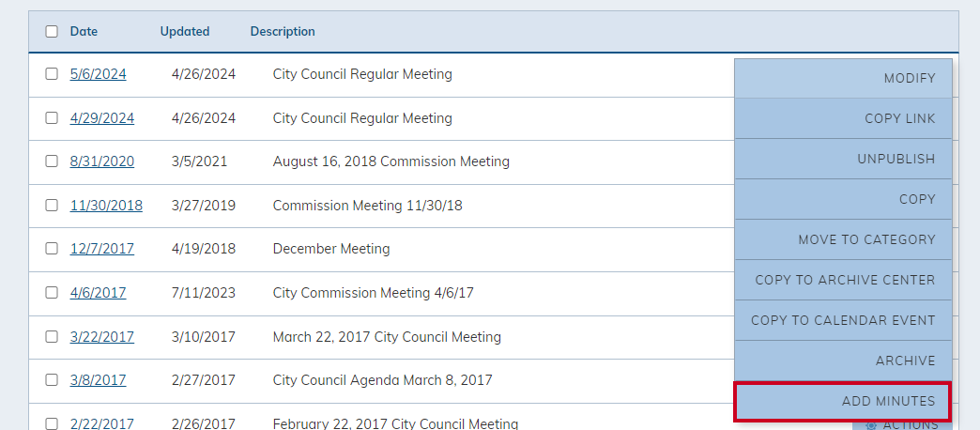Check the box for 5/6/2024 meeting
Image resolution: width=980 pixels, height=430 pixels.
(x=52, y=74)
